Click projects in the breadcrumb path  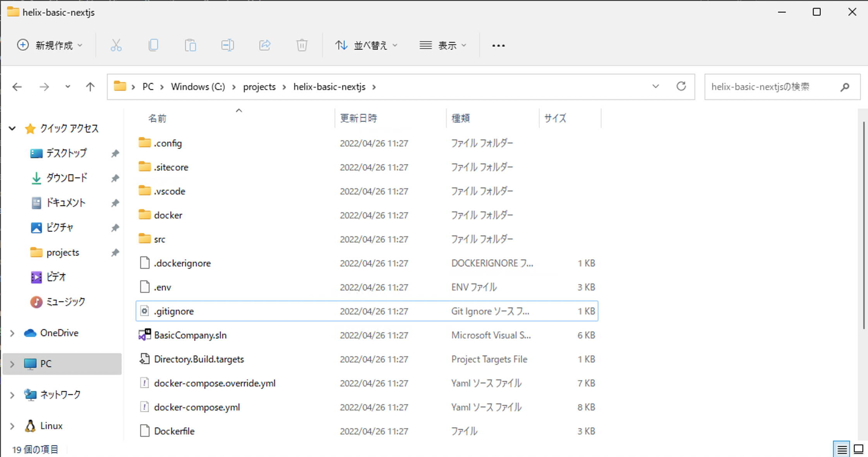click(259, 87)
